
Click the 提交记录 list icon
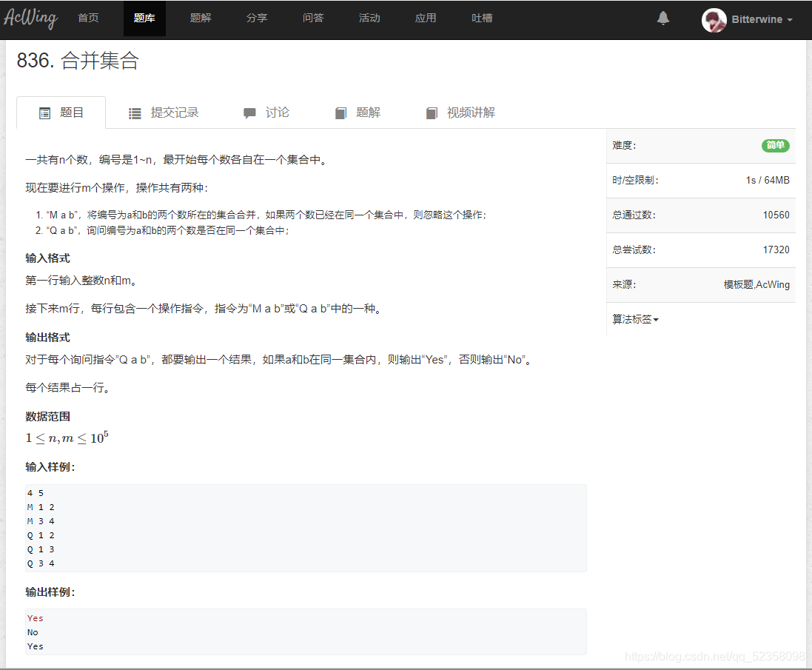(x=135, y=113)
